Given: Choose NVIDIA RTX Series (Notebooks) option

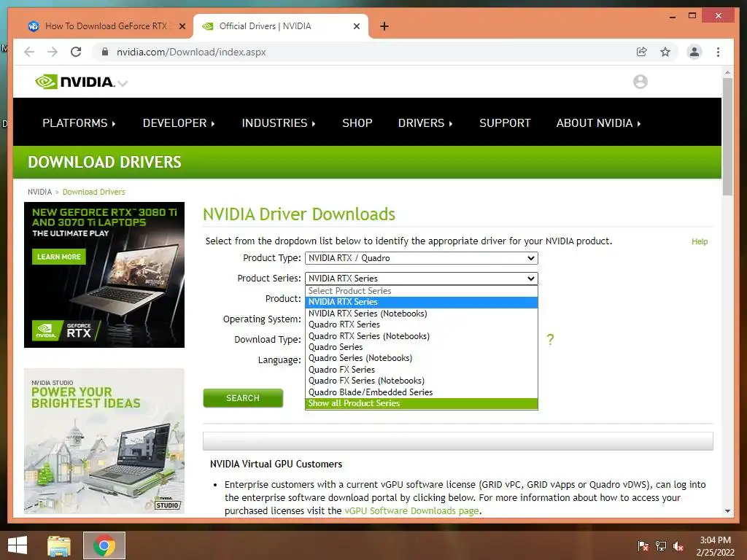Looking at the screenshot, I should [x=422, y=314].
